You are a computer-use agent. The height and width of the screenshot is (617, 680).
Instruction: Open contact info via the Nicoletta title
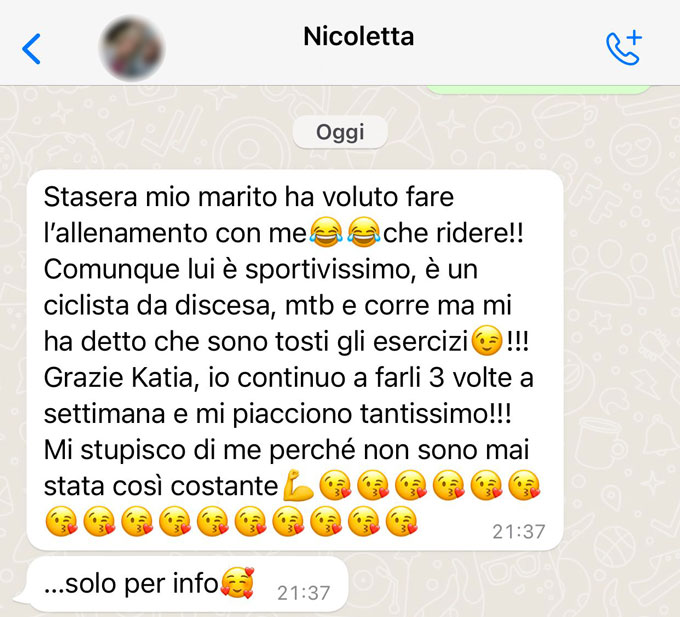coord(358,36)
